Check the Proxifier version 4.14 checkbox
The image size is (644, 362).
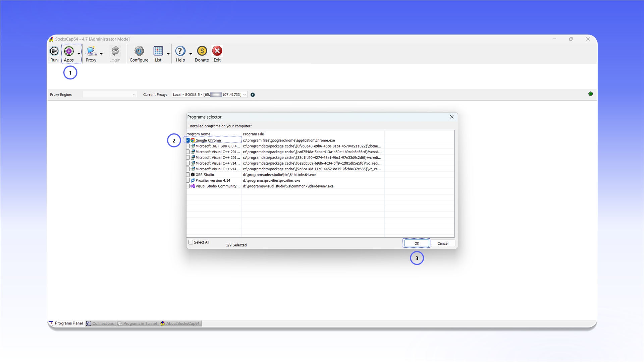coord(188,180)
